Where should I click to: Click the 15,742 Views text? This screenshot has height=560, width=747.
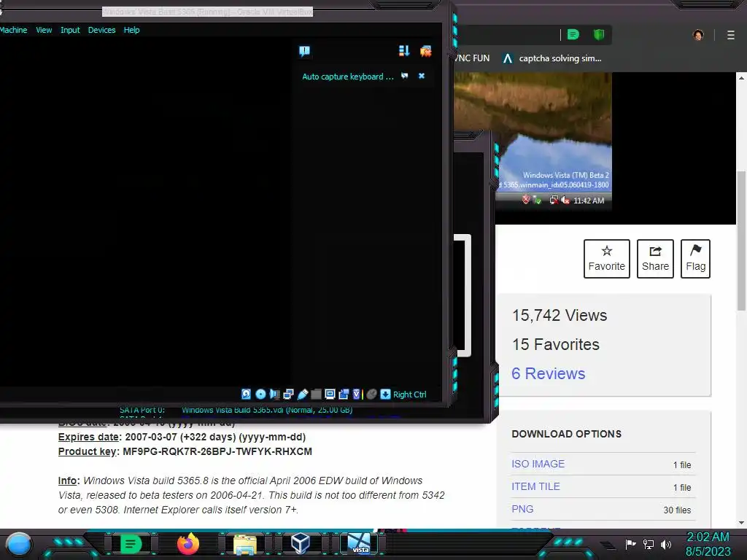[560, 315]
